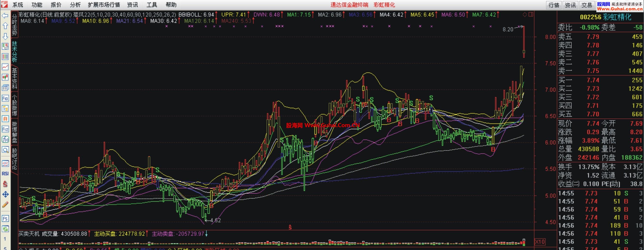Click the 行情 button at top right
The image size is (644, 250).
pyautogui.click(x=554, y=5)
